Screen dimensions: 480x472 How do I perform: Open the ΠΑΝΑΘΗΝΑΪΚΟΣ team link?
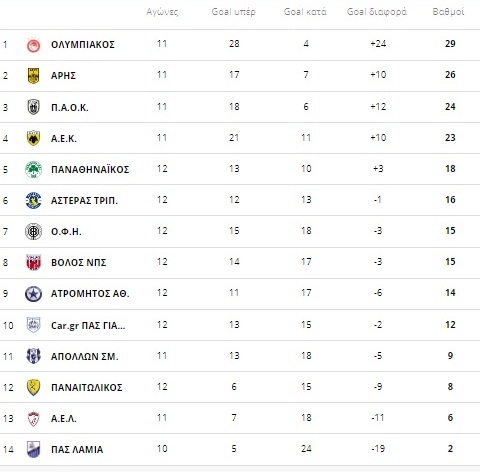pyautogui.click(x=90, y=169)
